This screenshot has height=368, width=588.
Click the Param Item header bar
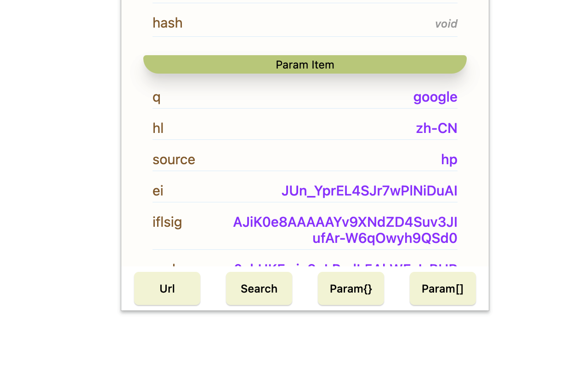pos(305,64)
